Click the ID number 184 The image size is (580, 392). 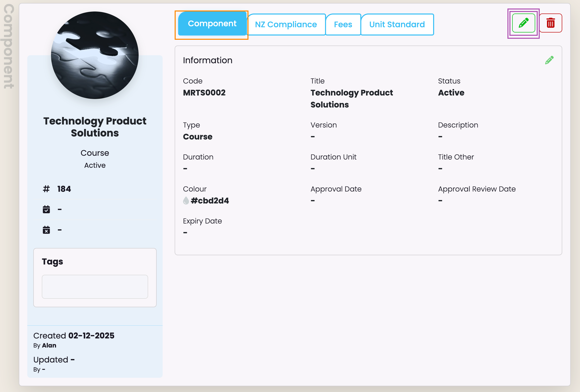click(x=64, y=189)
